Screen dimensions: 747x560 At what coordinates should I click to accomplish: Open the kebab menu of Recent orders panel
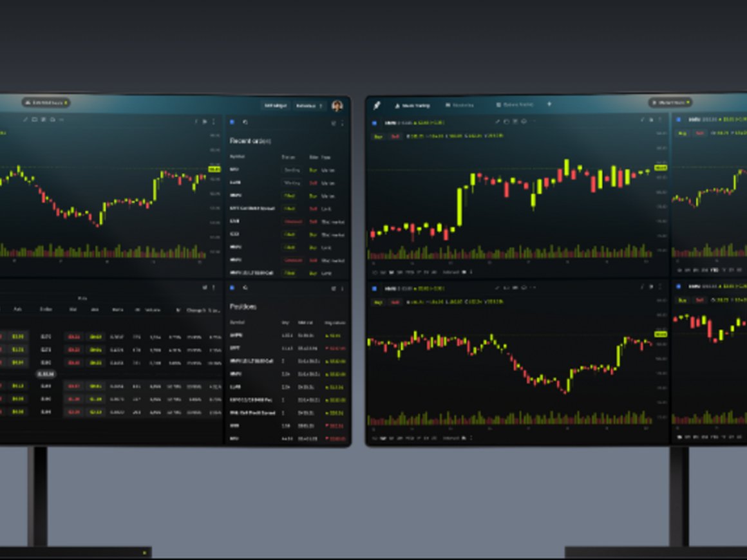pyautogui.click(x=342, y=122)
